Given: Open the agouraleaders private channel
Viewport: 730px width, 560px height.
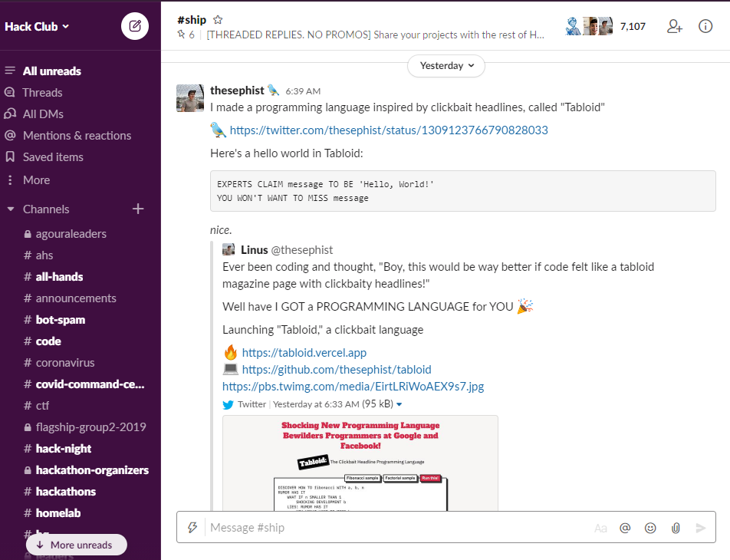Looking at the screenshot, I should coord(71,233).
